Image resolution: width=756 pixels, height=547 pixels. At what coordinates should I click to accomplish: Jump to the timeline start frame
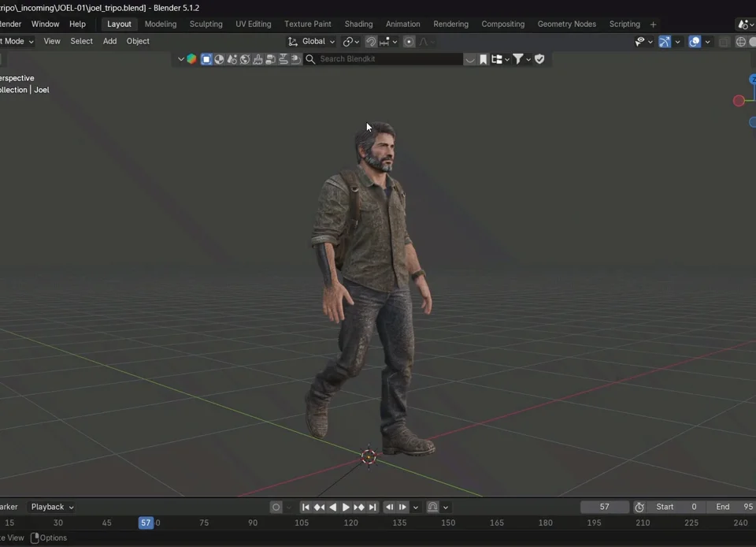[306, 507]
